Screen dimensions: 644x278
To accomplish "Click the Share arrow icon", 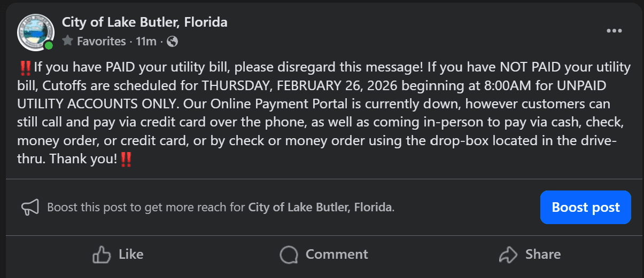I will (508, 255).
